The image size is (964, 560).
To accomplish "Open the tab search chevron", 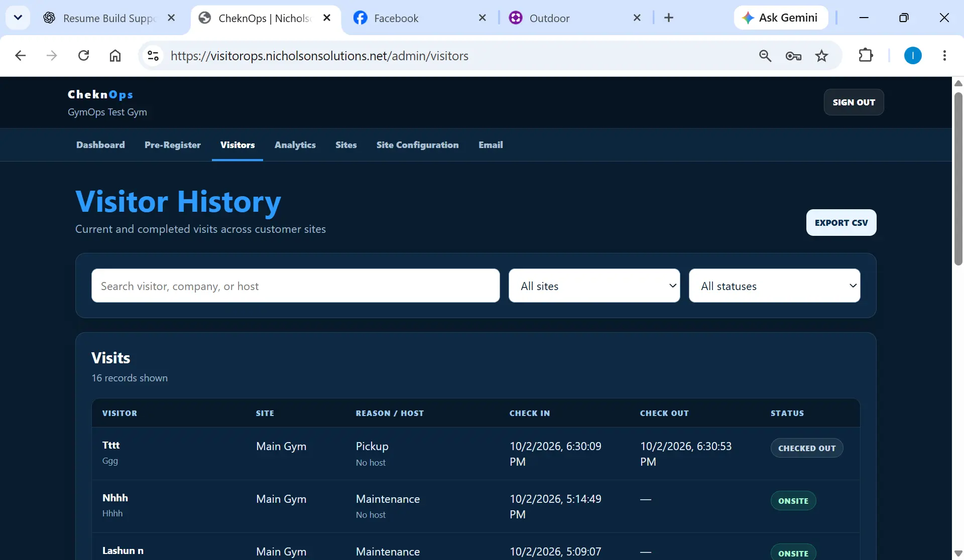I will click(x=18, y=18).
